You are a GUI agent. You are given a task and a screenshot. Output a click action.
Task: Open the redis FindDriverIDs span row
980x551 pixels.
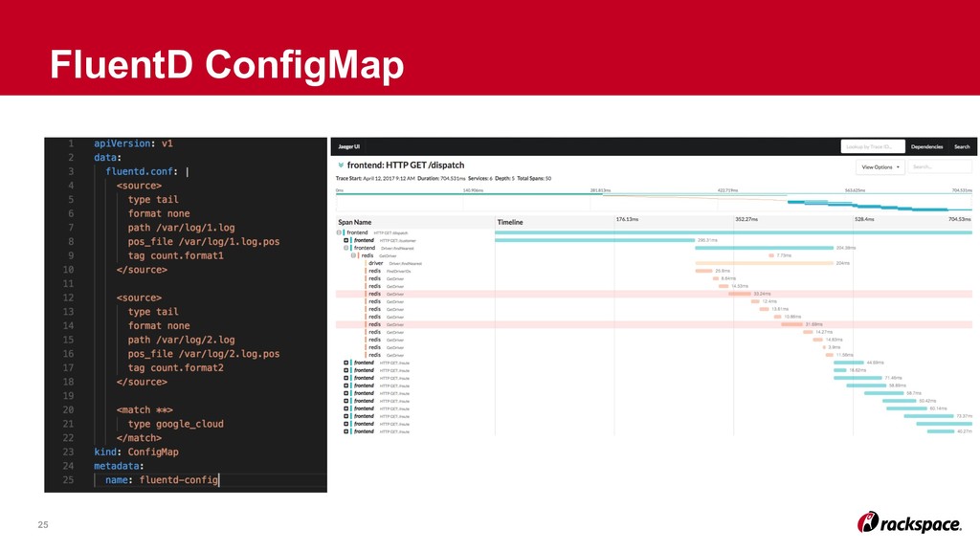pos(390,271)
